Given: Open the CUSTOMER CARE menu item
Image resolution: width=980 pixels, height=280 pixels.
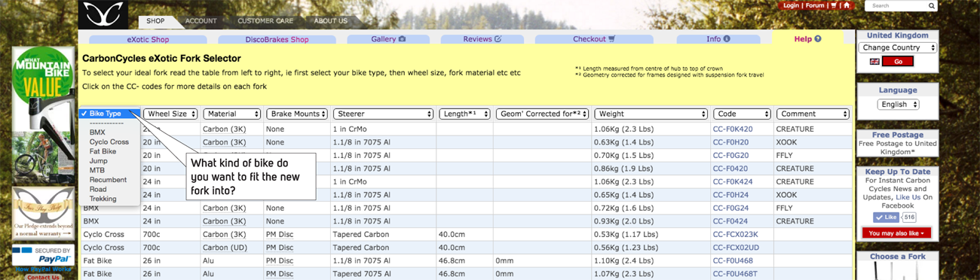Looking at the screenshot, I should pos(266,21).
